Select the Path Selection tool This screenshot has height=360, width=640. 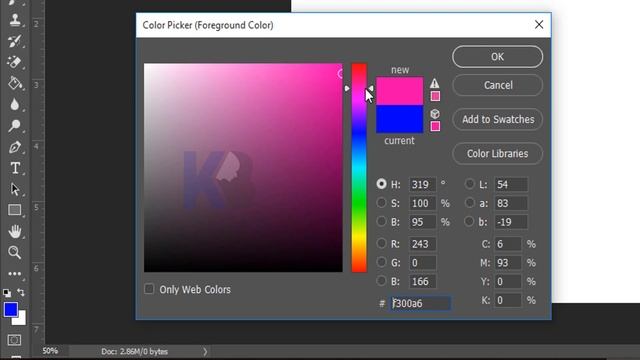pos(15,189)
